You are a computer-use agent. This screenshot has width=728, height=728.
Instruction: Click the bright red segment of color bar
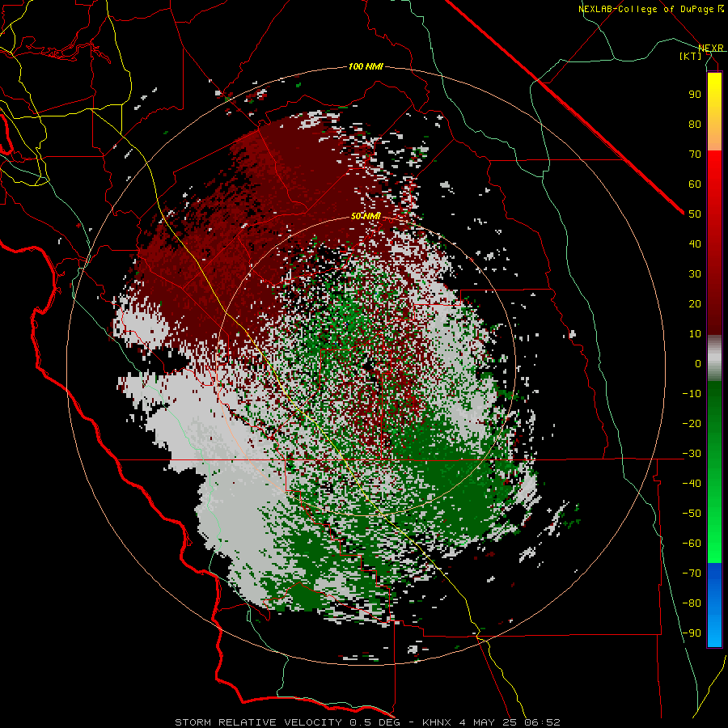pyautogui.click(x=714, y=171)
